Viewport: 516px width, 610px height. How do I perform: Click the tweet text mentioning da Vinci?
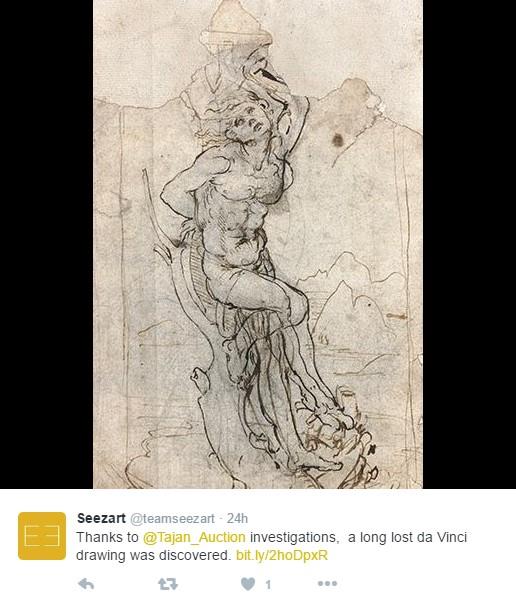click(x=271, y=546)
